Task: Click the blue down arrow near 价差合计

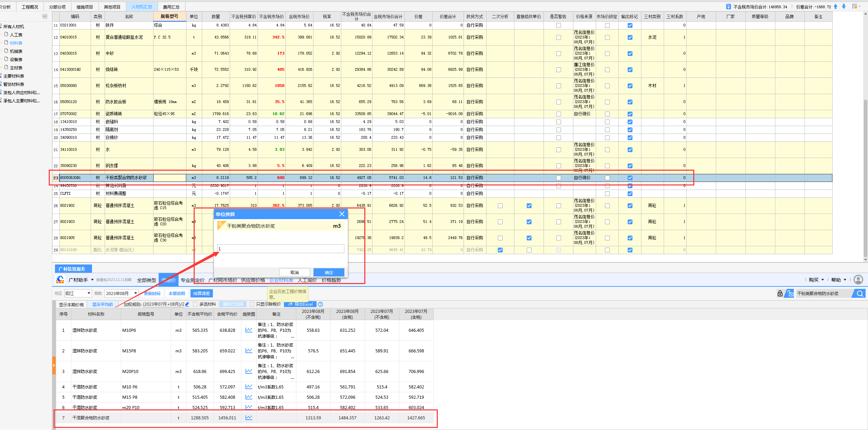Action: coord(844,7)
